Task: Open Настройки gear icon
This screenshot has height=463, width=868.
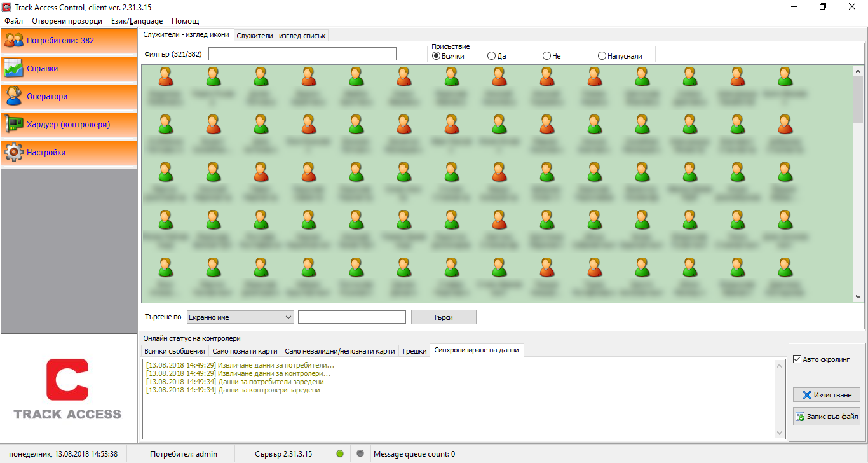Action: [14, 153]
